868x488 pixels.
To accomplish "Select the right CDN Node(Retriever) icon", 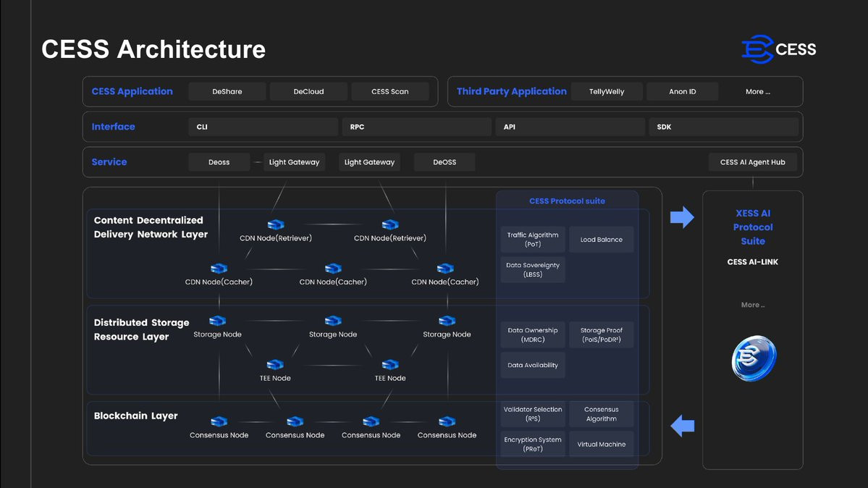I will point(390,224).
